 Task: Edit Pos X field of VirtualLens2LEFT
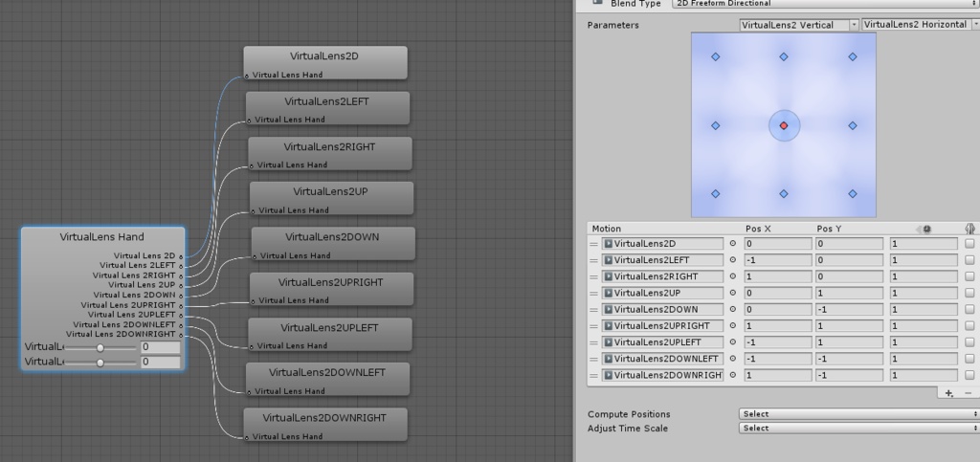pos(778,260)
